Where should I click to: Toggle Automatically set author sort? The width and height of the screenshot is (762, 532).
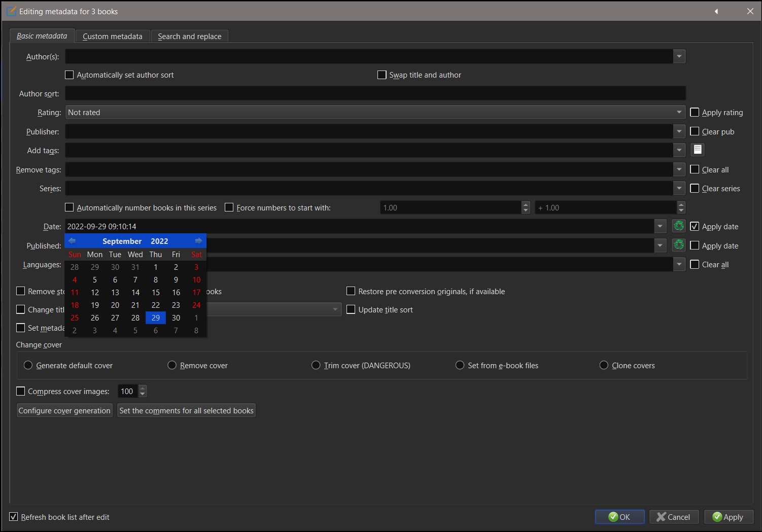(x=70, y=75)
